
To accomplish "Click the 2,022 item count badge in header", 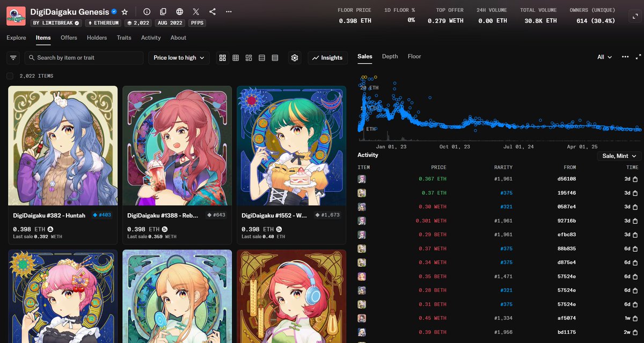I will pyautogui.click(x=138, y=23).
